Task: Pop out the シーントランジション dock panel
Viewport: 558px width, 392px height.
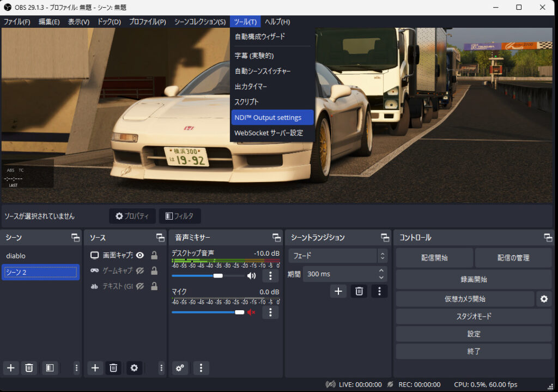Action: click(x=385, y=238)
